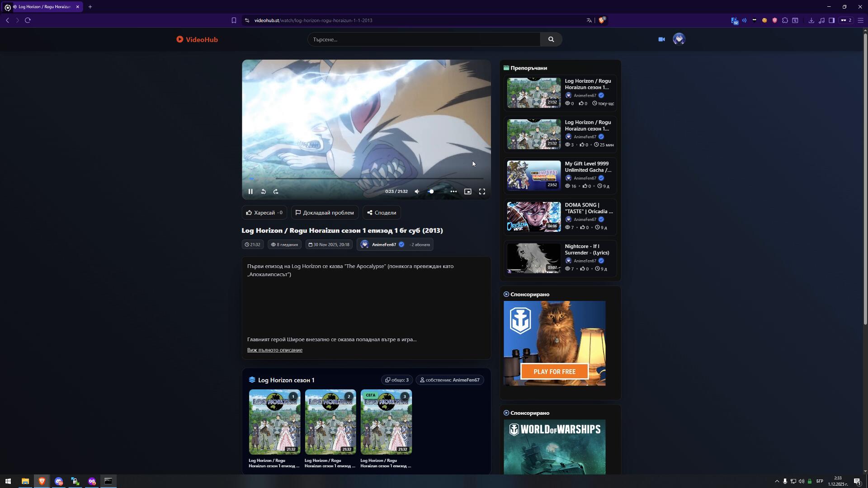Open the AnimeFen67 channel link
The image size is (868, 488).
coord(384,244)
